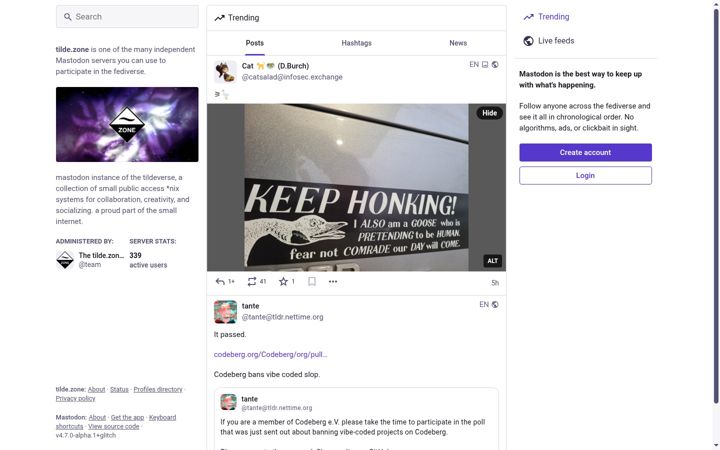Click the 339 active users stat
The width and height of the screenshot is (720, 450).
click(148, 260)
